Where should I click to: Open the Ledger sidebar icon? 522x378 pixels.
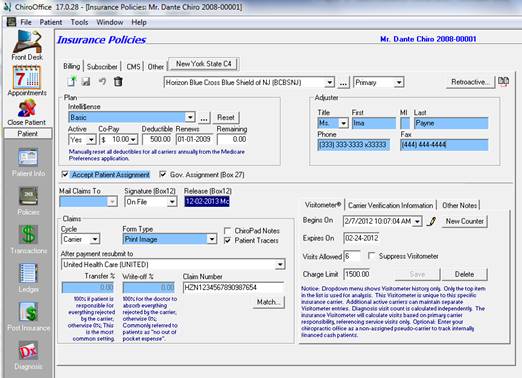(28, 278)
